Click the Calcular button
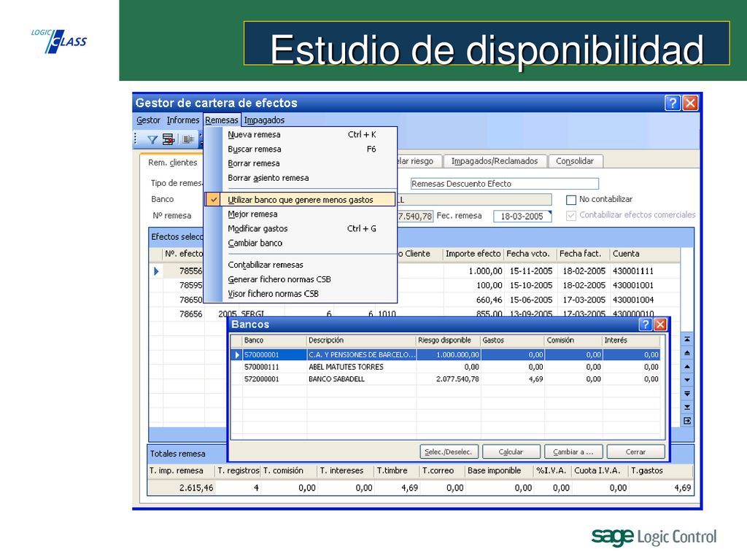Viewport: 747px width, 560px height. click(x=511, y=452)
